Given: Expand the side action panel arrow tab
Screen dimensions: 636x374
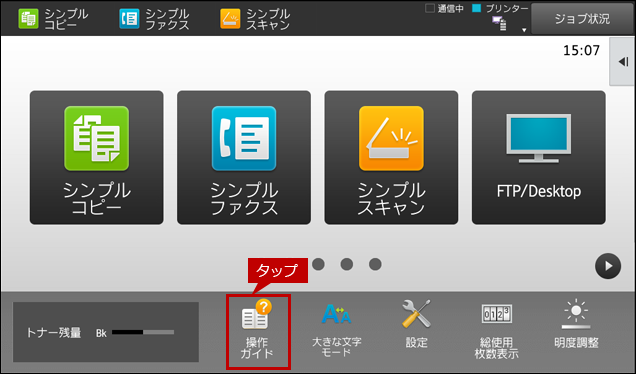Looking at the screenshot, I should click(623, 62).
